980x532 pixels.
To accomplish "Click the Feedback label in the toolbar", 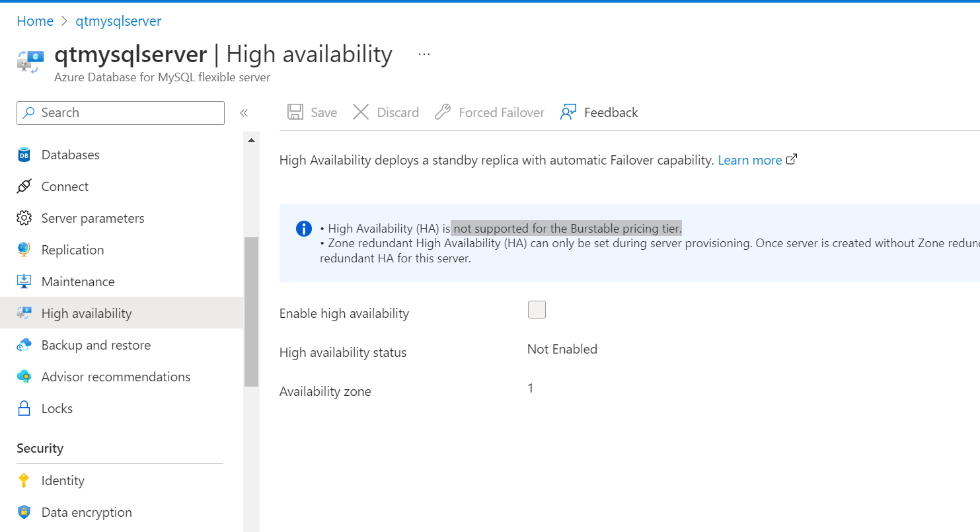I will point(611,112).
